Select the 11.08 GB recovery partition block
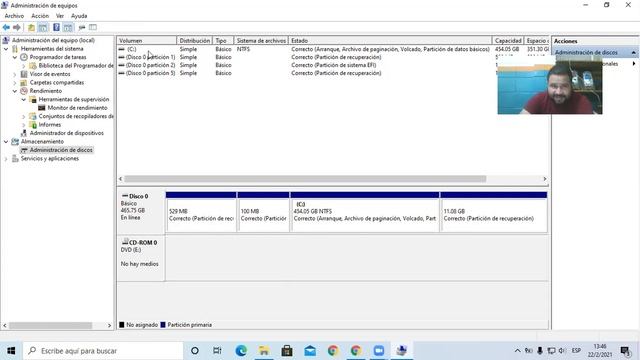 click(494, 212)
